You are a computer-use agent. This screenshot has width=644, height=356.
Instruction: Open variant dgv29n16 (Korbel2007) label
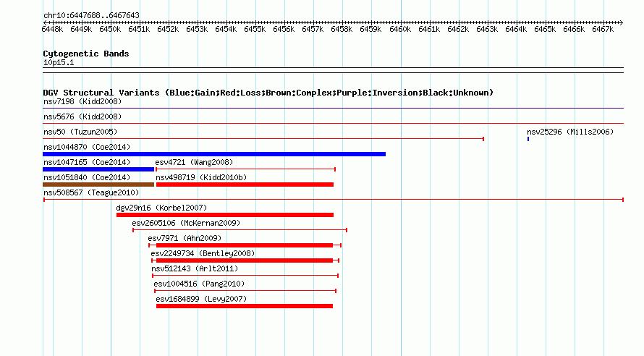(161, 208)
